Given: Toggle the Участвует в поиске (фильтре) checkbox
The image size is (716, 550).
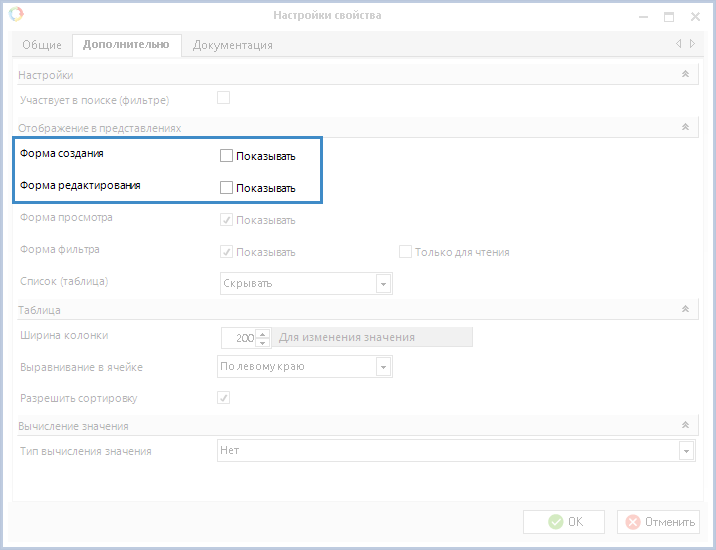Looking at the screenshot, I should pyautogui.click(x=224, y=98).
